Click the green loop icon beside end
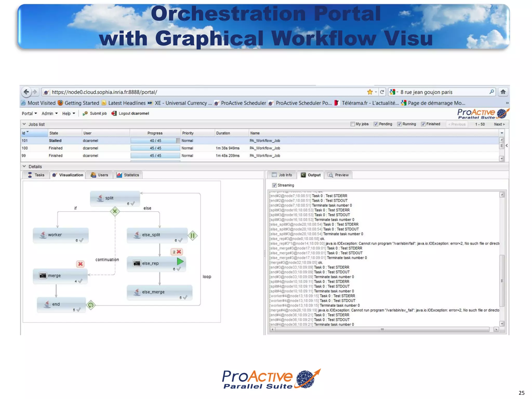Viewport: 532px width, 399px height. coord(91,305)
